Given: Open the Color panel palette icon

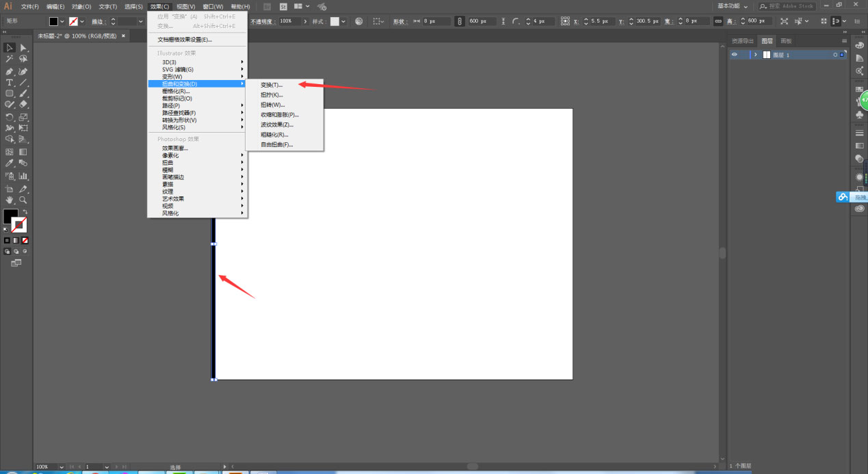Looking at the screenshot, I should click(x=859, y=46).
